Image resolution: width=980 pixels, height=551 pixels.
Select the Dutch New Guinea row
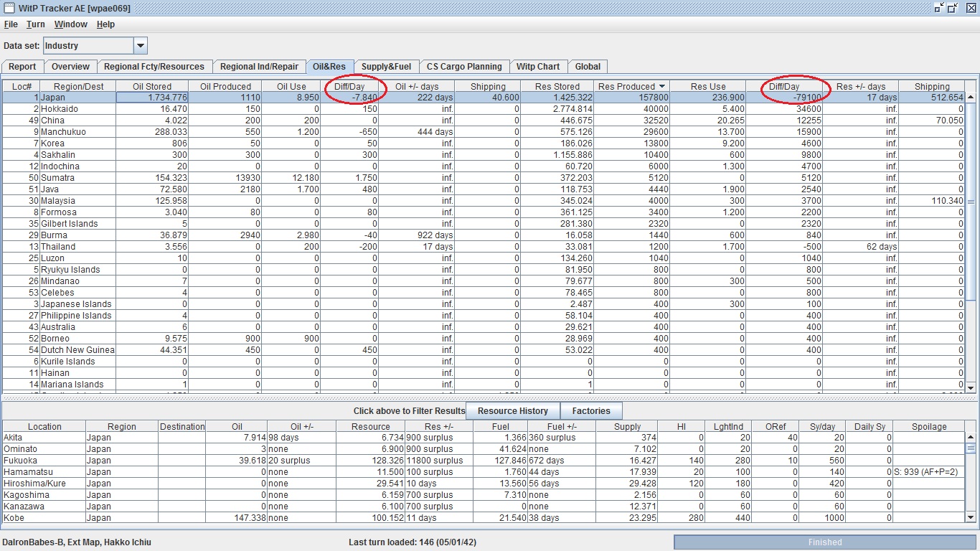click(484, 350)
